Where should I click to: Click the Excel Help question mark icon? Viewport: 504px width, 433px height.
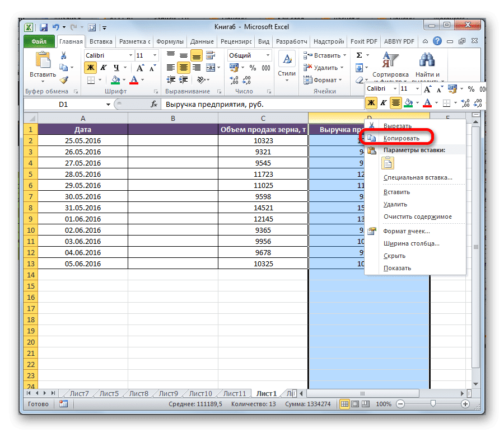point(437,41)
